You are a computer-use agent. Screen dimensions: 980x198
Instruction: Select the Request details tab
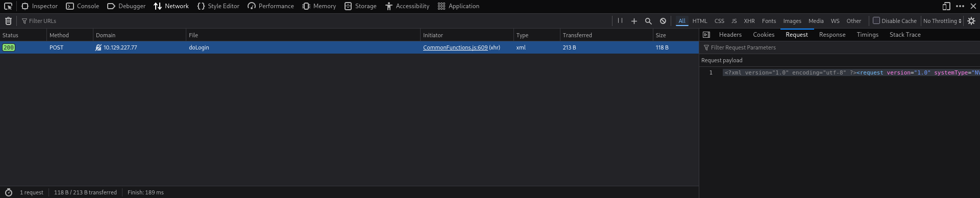click(x=797, y=35)
